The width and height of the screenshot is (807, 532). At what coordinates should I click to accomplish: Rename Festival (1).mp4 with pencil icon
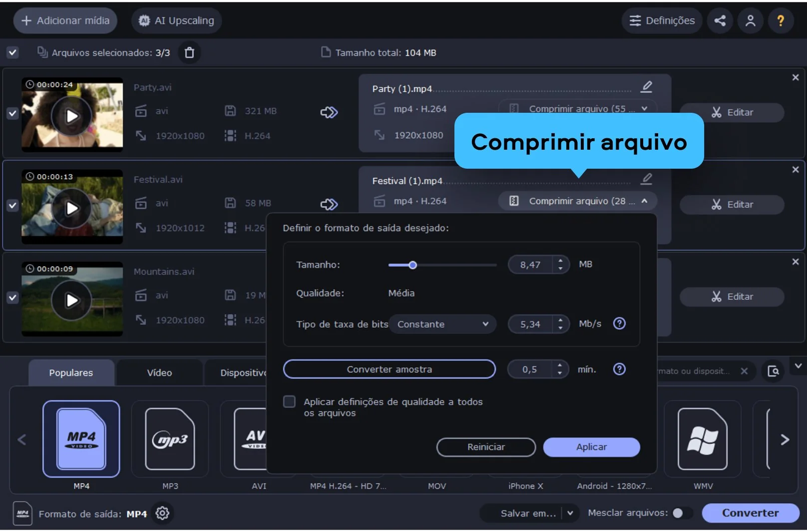pyautogui.click(x=647, y=179)
